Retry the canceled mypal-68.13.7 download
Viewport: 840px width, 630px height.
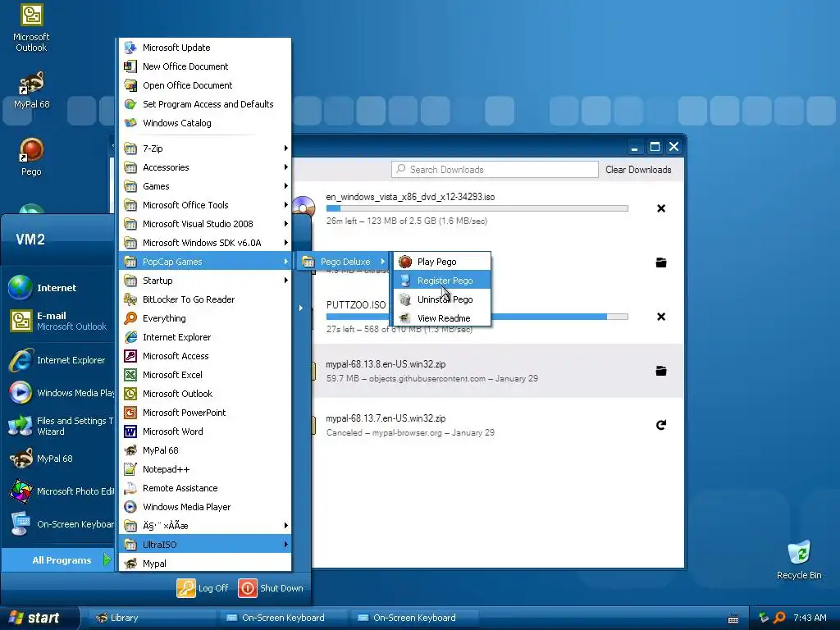point(661,425)
